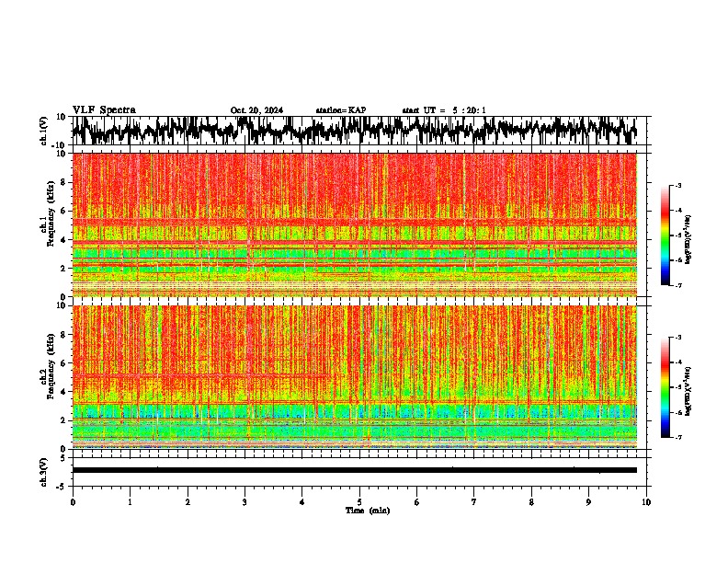Click the "VLF Spectra" title text
The height and width of the screenshot is (563, 728).
coord(104,110)
